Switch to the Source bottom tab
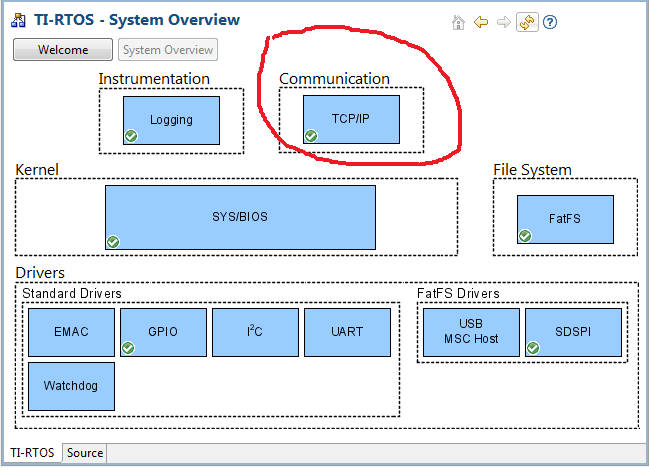The width and height of the screenshot is (649, 471). 85,453
